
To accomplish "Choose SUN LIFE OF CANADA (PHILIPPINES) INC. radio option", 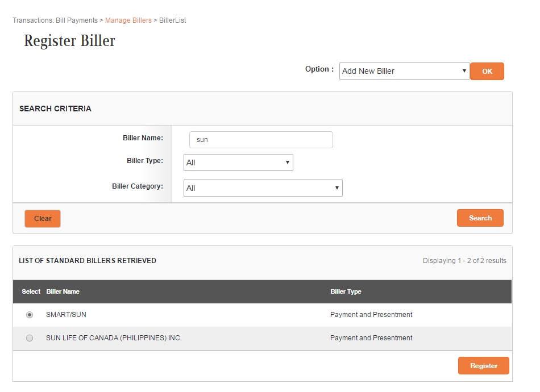I will 29,337.
